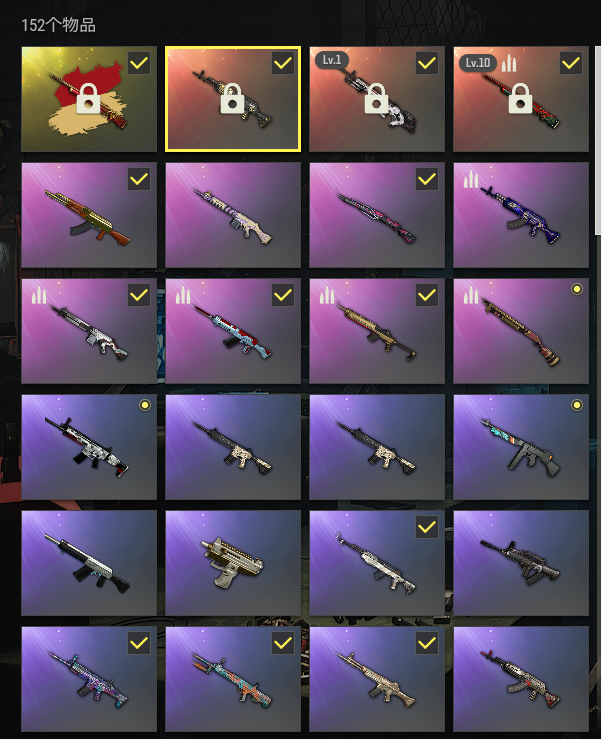Select the black and silver shotgun skin
The width and height of the screenshot is (602, 740).
89,563
